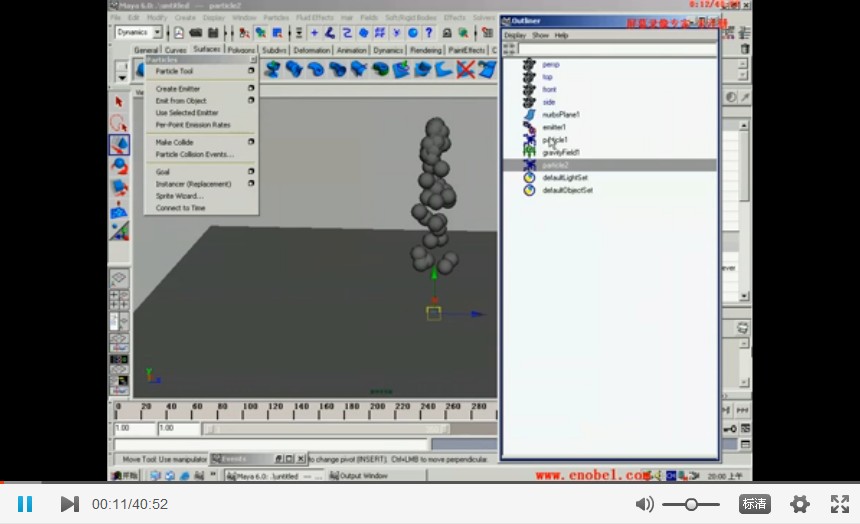The width and height of the screenshot is (860, 524).
Task: Choose Instancer (Replacement) entry
Action: pyautogui.click(x=193, y=184)
